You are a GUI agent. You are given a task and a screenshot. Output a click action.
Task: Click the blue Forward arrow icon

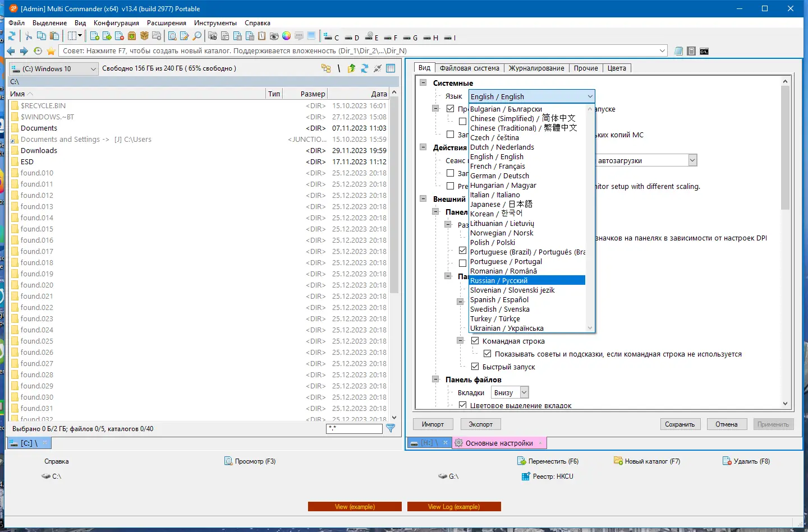coord(24,51)
